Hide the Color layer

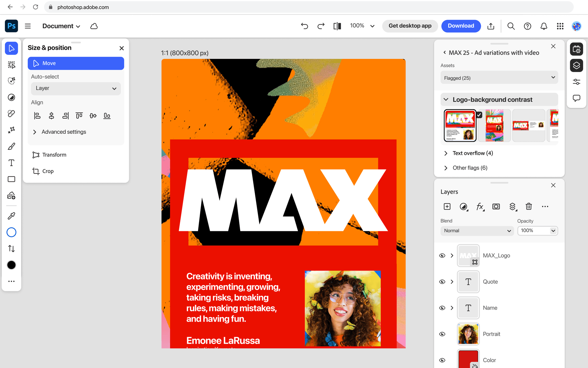point(442,360)
